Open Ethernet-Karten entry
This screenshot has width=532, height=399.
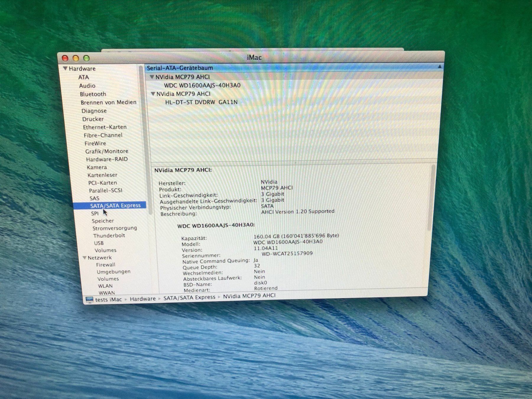(105, 127)
